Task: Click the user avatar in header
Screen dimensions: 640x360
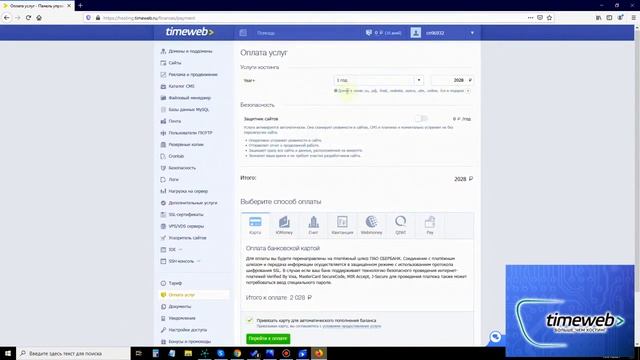Action: pyautogui.click(x=416, y=33)
